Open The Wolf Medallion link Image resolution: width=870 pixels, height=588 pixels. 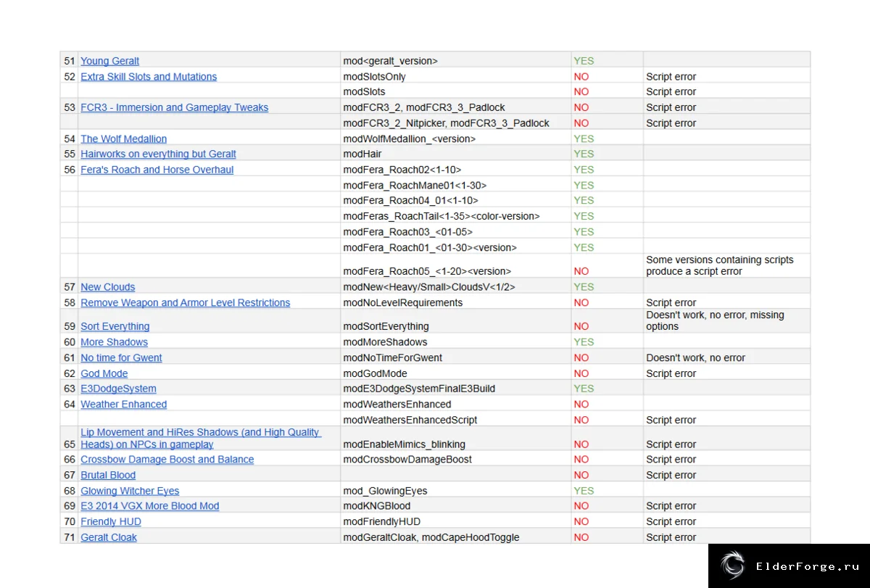[x=123, y=138]
